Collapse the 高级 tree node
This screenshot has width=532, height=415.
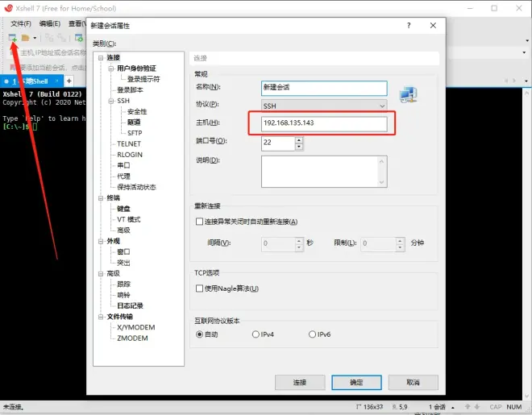tap(101, 274)
